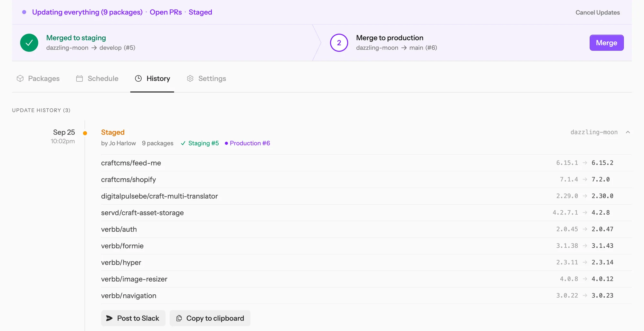
Task: Copy update list to clipboard
Action: 210,318
